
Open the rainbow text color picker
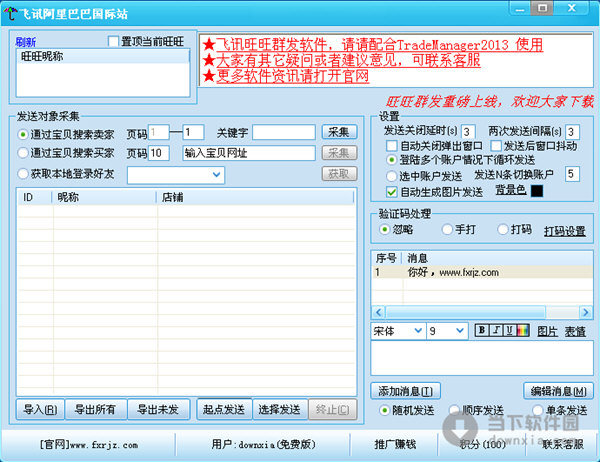coord(523,330)
